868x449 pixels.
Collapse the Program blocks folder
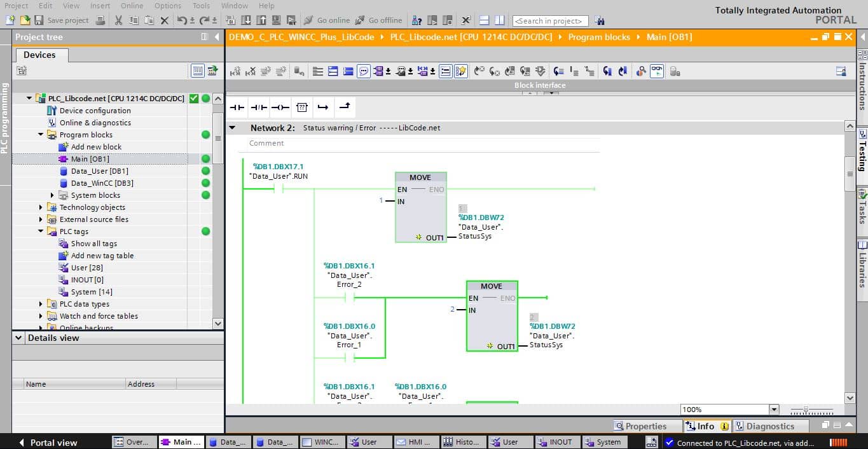pyautogui.click(x=41, y=135)
